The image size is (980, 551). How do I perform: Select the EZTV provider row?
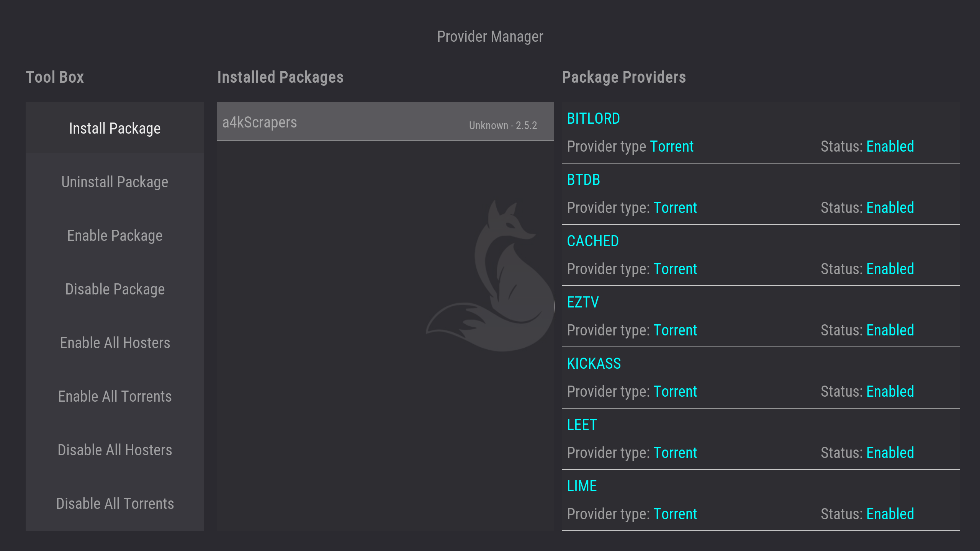pos(760,316)
